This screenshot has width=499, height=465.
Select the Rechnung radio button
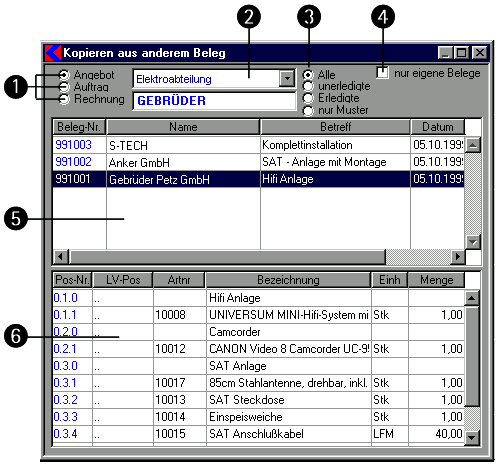[63, 99]
